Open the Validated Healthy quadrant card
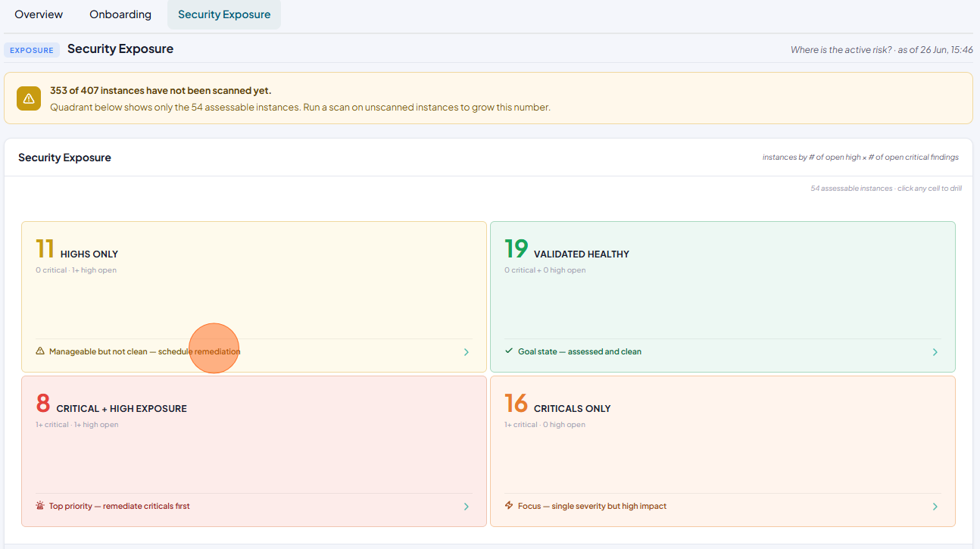980x549 pixels. pos(723,297)
